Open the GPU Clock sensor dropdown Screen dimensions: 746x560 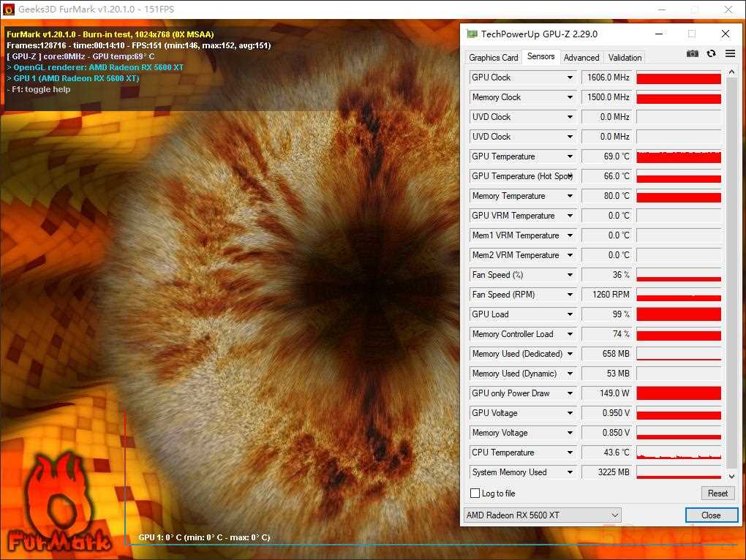click(x=570, y=77)
